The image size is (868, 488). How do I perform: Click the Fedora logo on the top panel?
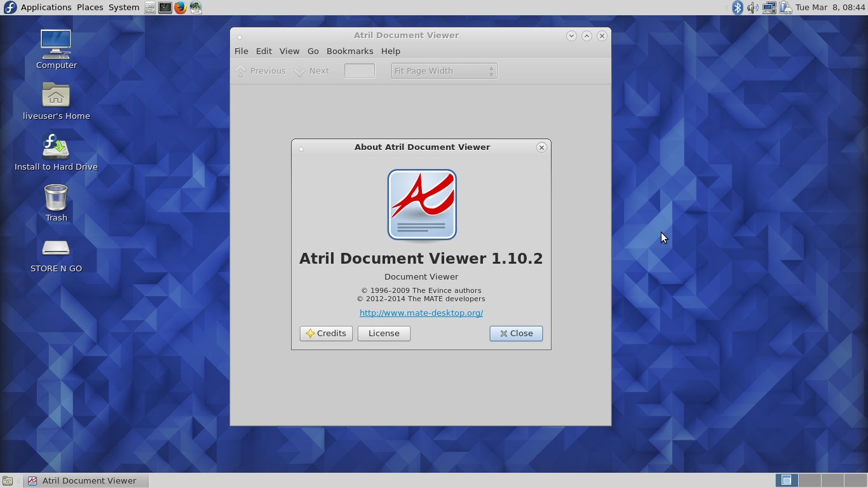pos(10,8)
